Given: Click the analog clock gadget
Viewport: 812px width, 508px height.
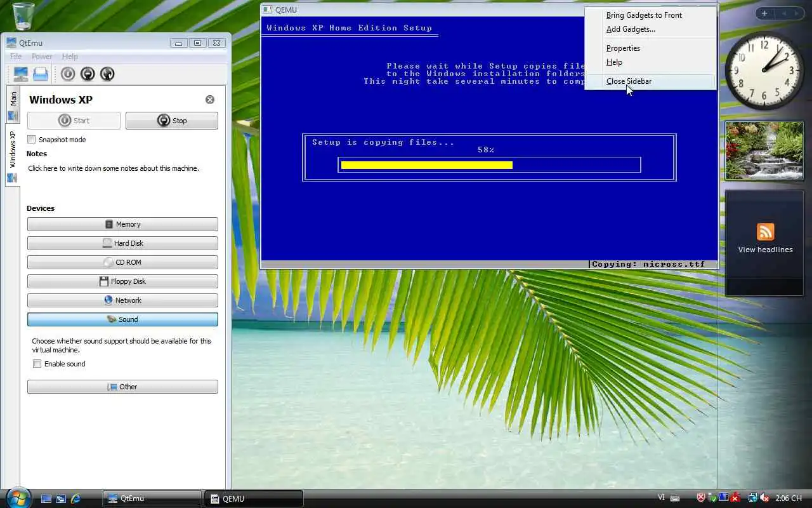Looking at the screenshot, I should (764, 70).
